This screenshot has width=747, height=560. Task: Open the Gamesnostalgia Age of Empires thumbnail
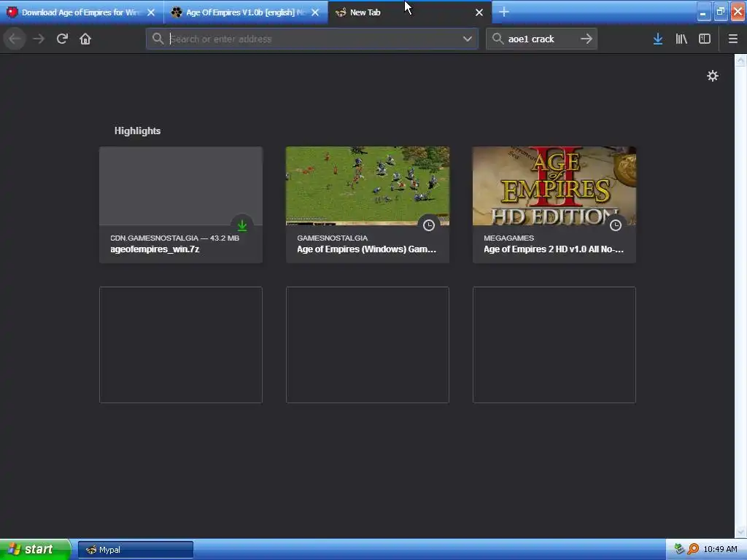[x=368, y=186]
